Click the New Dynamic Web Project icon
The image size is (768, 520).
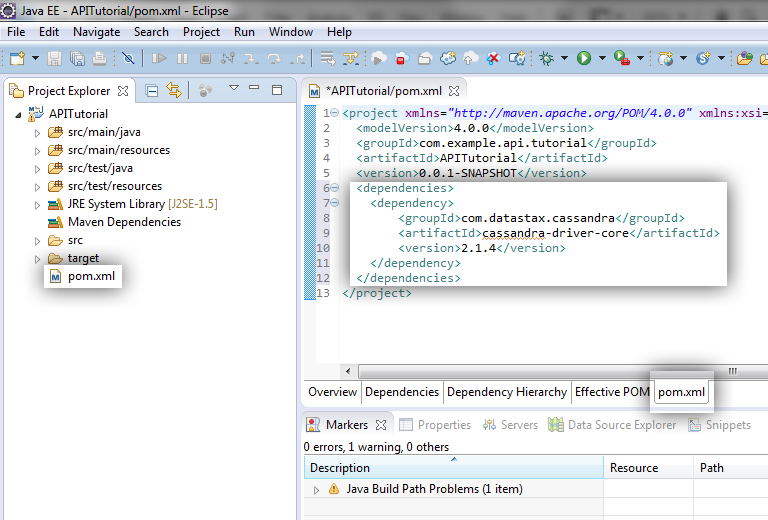coord(665,58)
